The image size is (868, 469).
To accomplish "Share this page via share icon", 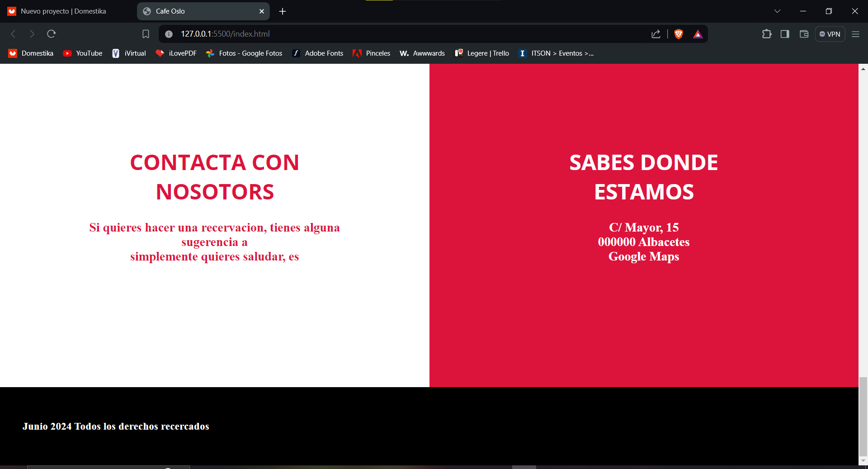I will click(x=656, y=34).
